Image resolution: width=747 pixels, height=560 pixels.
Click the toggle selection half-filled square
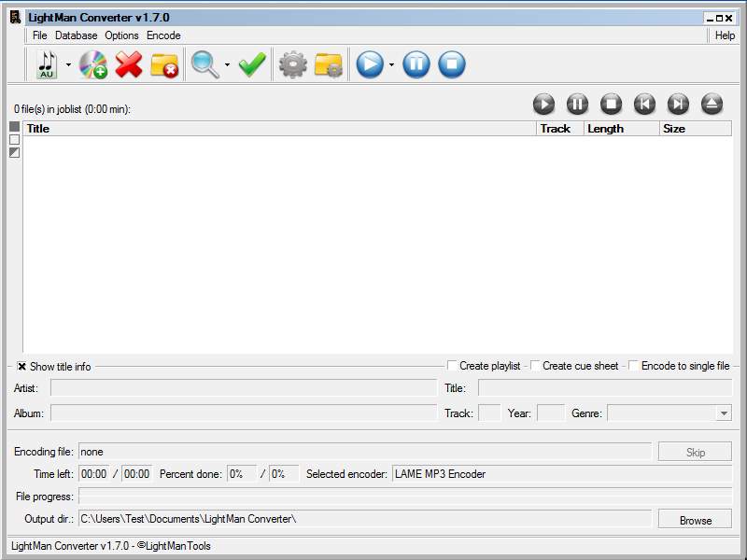tap(14, 152)
